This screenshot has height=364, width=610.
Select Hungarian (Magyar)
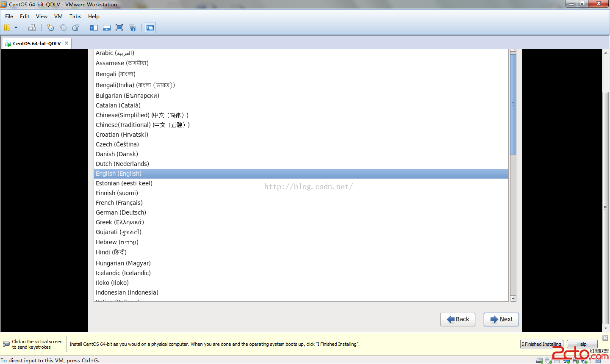click(x=301, y=263)
